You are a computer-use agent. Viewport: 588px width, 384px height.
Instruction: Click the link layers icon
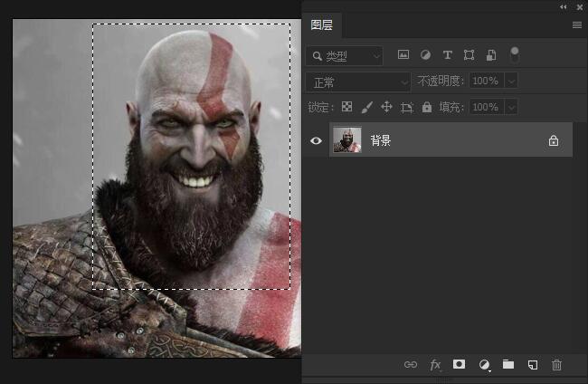pos(411,364)
